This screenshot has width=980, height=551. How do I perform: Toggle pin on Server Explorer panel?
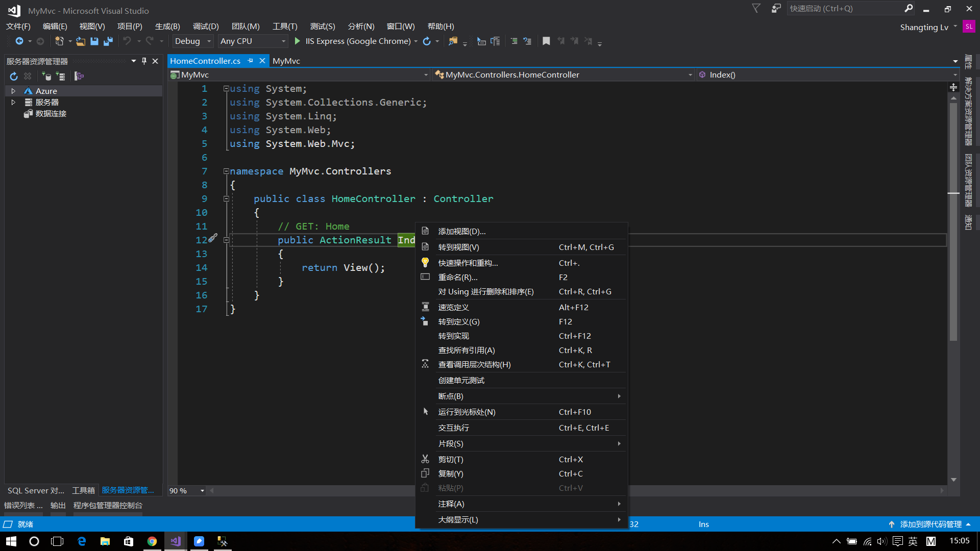click(x=144, y=61)
